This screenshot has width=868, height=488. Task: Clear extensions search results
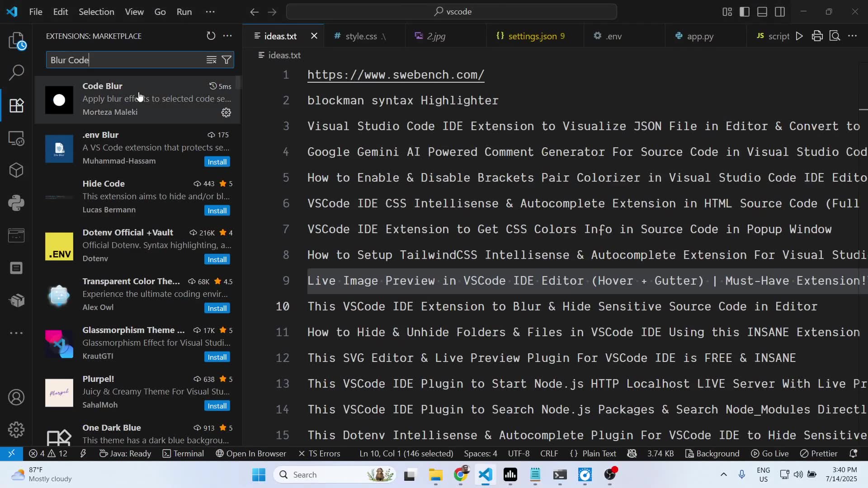coord(211,60)
